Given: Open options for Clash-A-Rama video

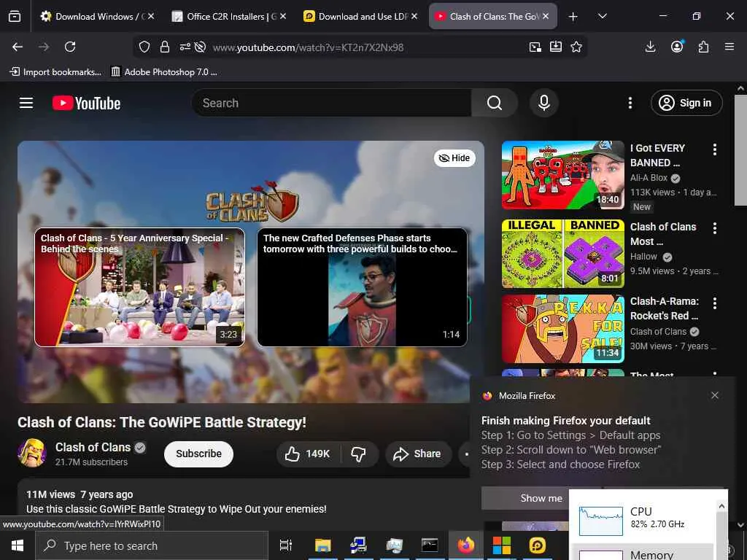Looking at the screenshot, I should click(715, 303).
